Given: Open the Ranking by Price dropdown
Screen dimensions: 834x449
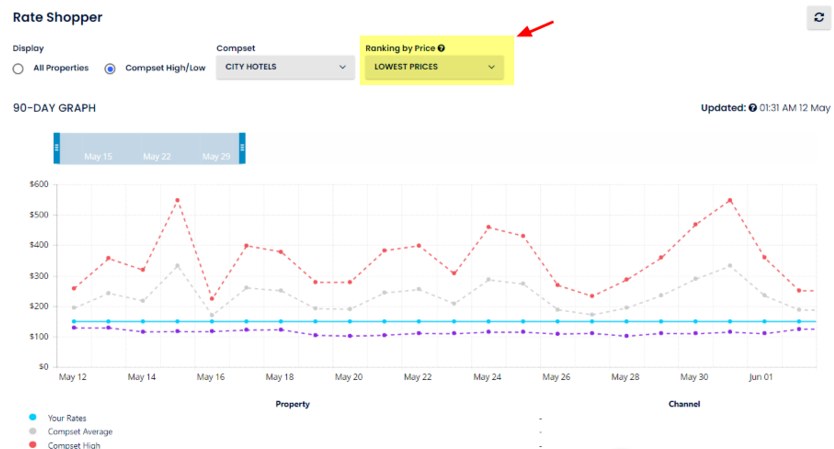Looking at the screenshot, I should [x=434, y=67].
